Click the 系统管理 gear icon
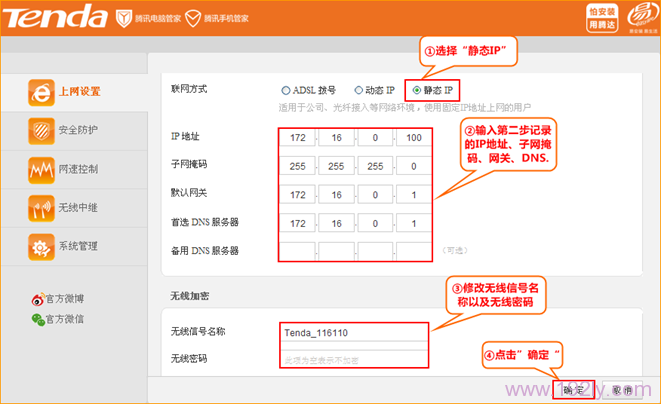 (x=40, y=246)
